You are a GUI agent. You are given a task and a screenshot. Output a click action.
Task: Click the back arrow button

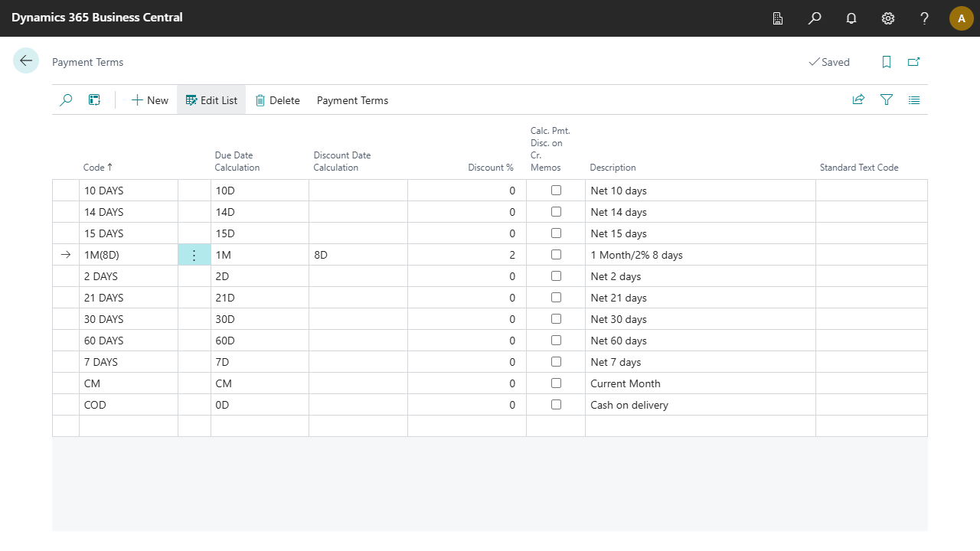(26, 61)
